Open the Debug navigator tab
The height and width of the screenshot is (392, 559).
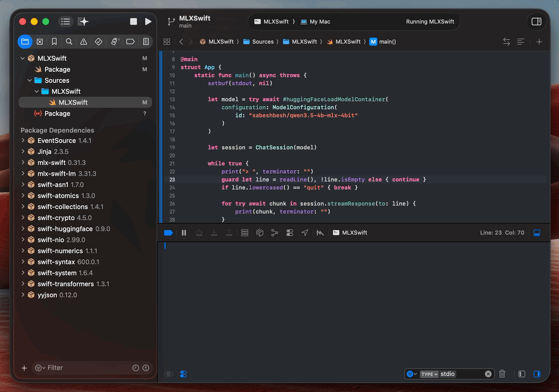[x=115, y=42]
